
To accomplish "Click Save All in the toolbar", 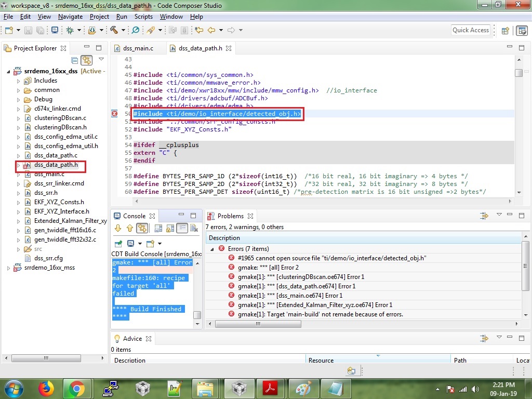I will click(41, 30).
